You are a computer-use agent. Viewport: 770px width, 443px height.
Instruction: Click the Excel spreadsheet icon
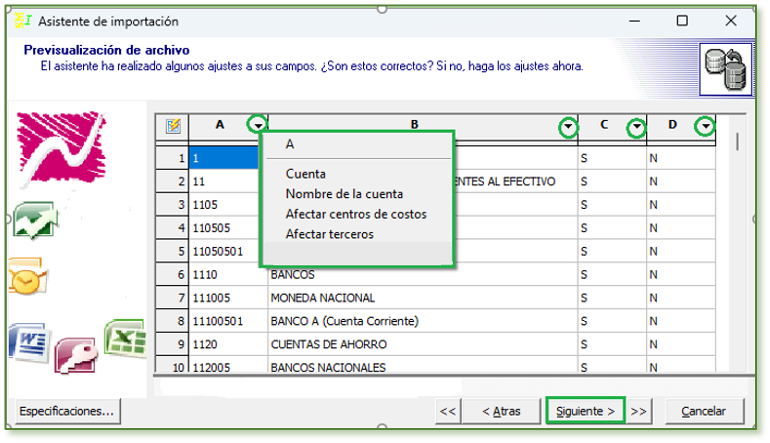[125, 339]
